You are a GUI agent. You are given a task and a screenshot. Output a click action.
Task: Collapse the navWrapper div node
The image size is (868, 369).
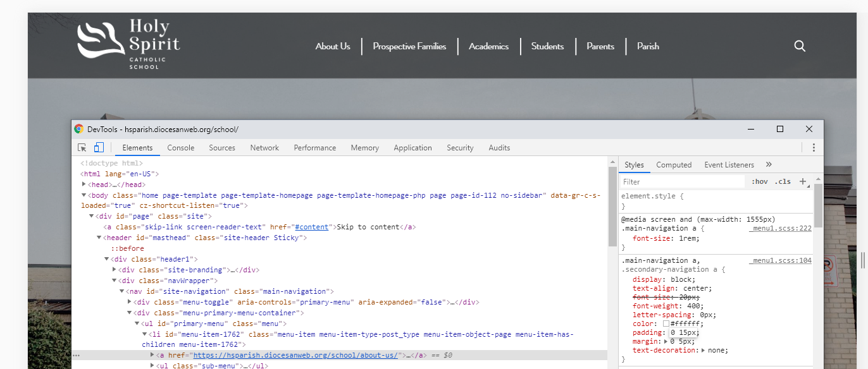coord(115,281)
